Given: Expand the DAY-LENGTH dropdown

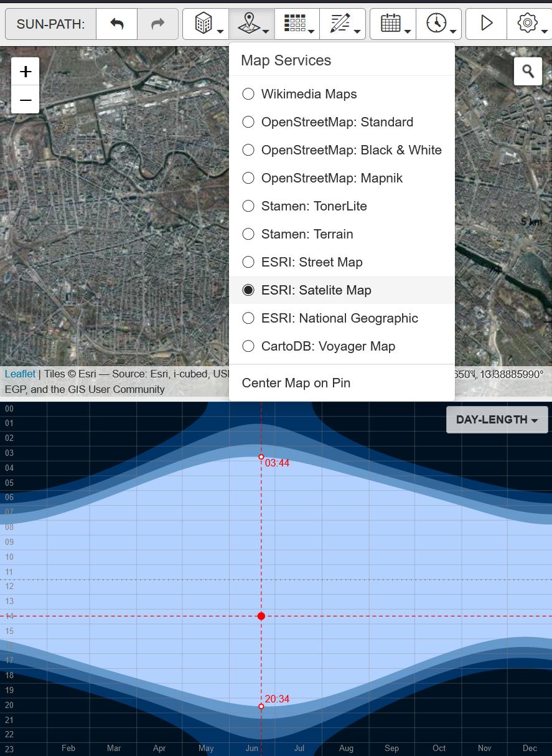Looking at the screenshot, I should coord(497,420).
